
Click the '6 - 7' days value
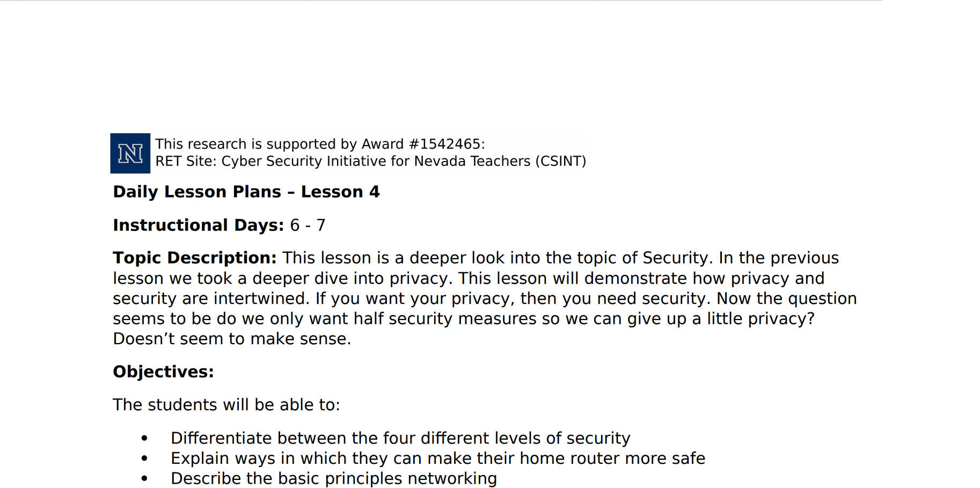[x=308, y=225]
